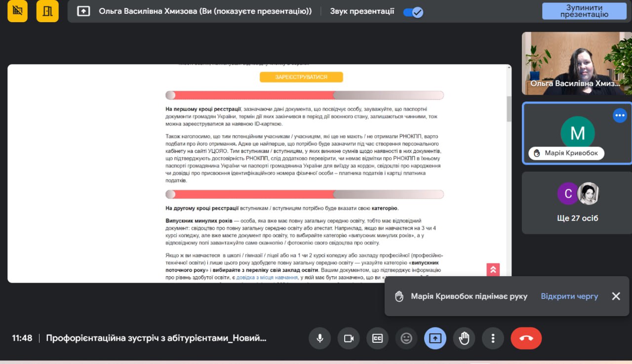This screenshot has width=632, height=364.
Task: Click the meeting title Профорієнтаційна зустріч
Action: [x=156, y=338]
